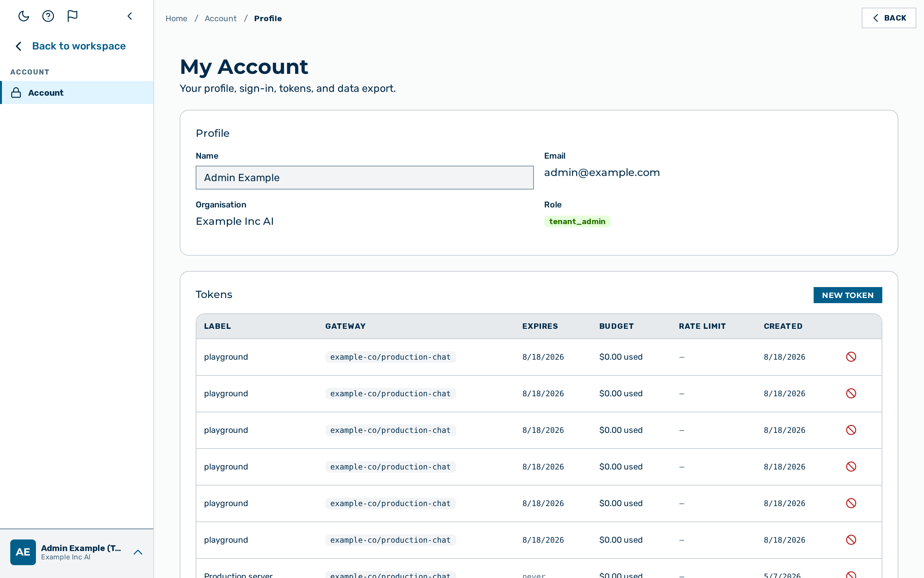
Task: Revoke the third playground token
Action: click(851, 430)
